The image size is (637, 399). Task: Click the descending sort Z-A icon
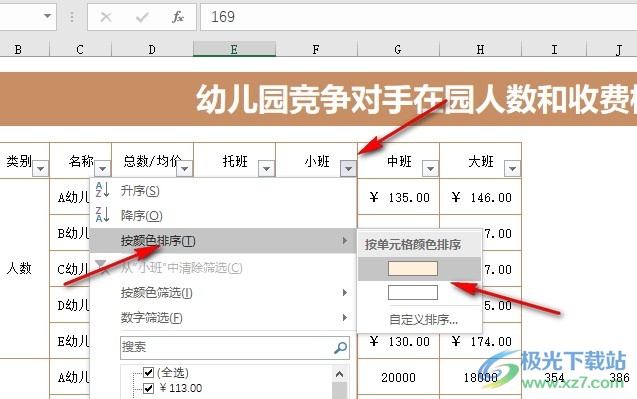[102, 215]
